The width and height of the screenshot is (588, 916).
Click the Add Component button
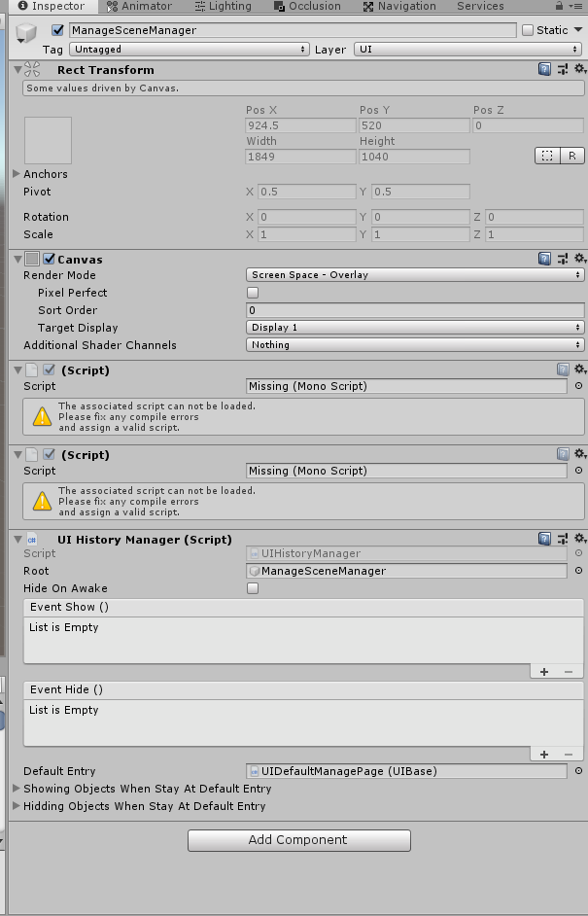click(x=298, y=840)
